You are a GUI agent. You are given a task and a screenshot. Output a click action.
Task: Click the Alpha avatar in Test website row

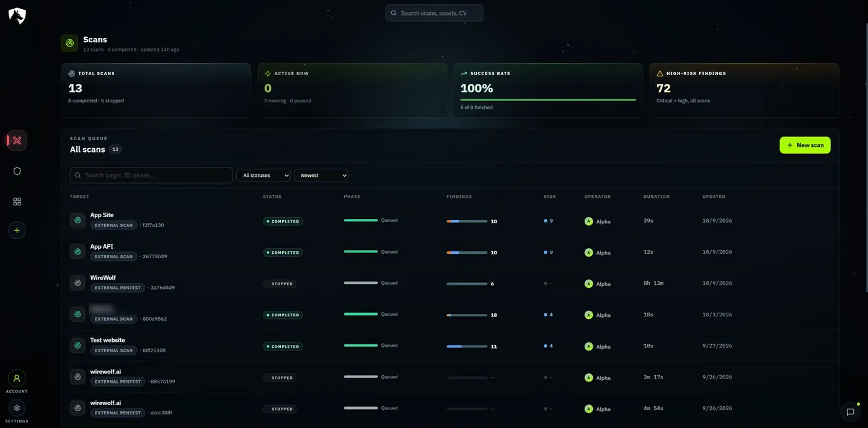588,346
